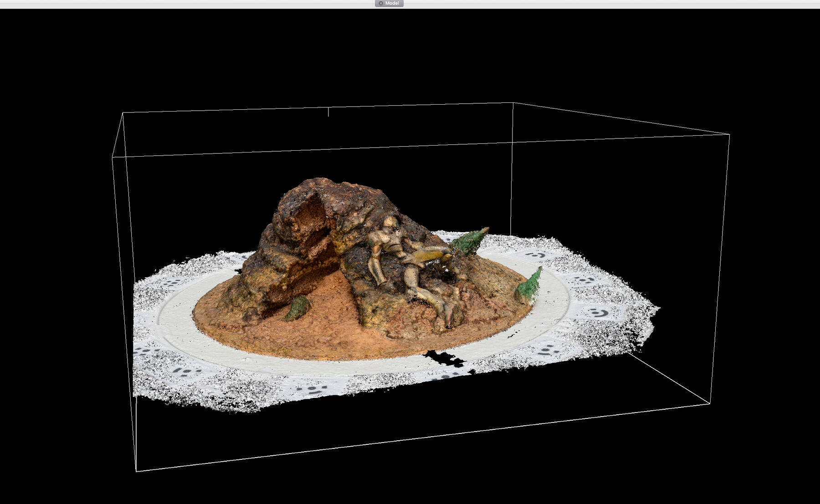Select the bounding box top-right front corner
Screen dimensions: 820x504
729,134
